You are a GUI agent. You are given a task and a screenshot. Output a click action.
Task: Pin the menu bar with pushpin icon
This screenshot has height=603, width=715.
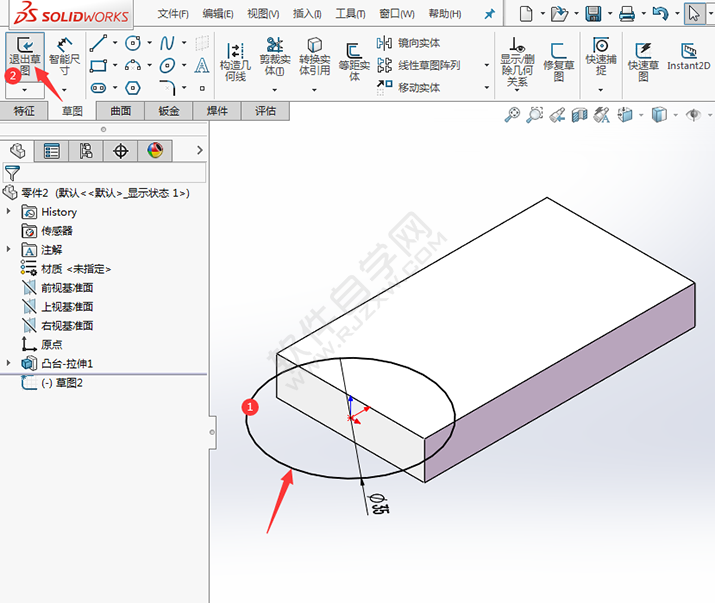[489, 14]
